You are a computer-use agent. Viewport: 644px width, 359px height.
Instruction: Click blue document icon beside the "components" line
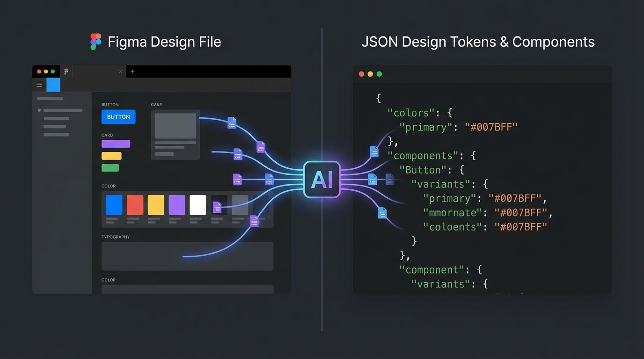pyautogui.click(x=374, y=151)
